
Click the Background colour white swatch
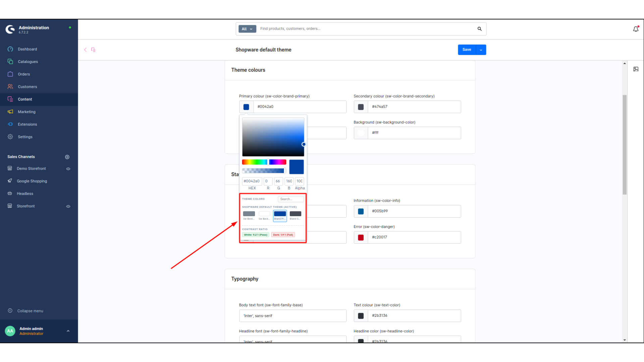pyautogui.click(x=361, y=133)
